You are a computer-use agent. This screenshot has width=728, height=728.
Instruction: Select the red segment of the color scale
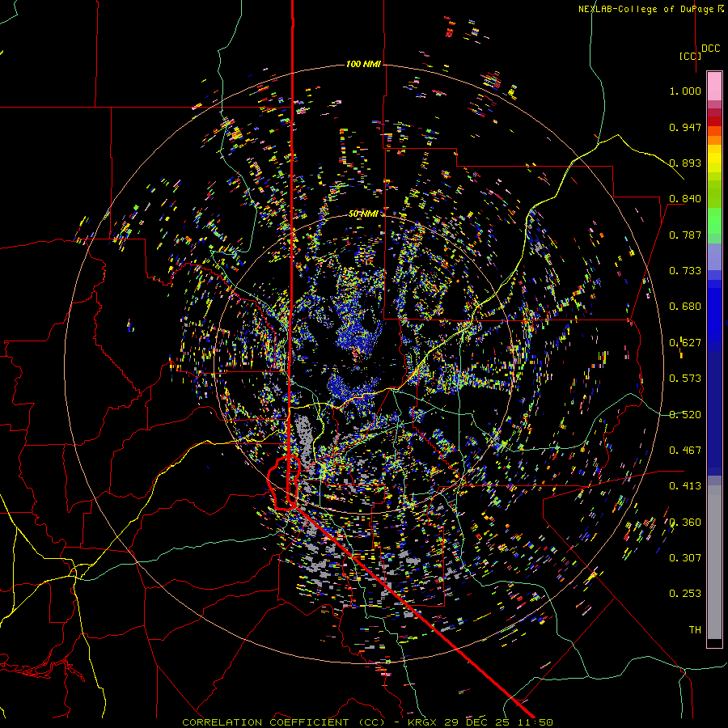714,121
